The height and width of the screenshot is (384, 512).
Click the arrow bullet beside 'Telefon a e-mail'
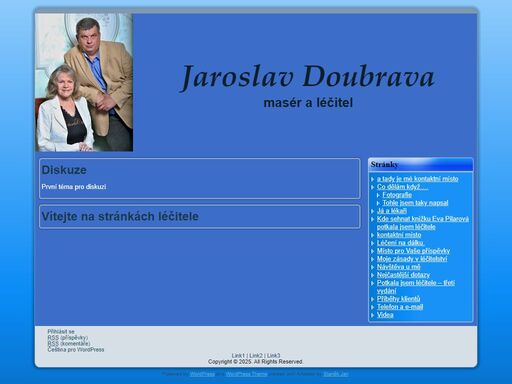click(373, 307)
